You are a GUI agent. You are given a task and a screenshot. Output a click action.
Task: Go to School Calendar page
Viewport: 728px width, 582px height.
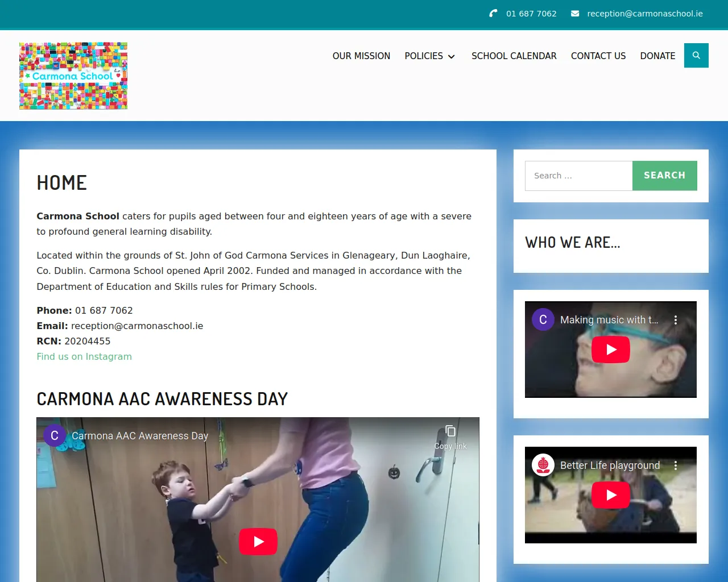514,56
